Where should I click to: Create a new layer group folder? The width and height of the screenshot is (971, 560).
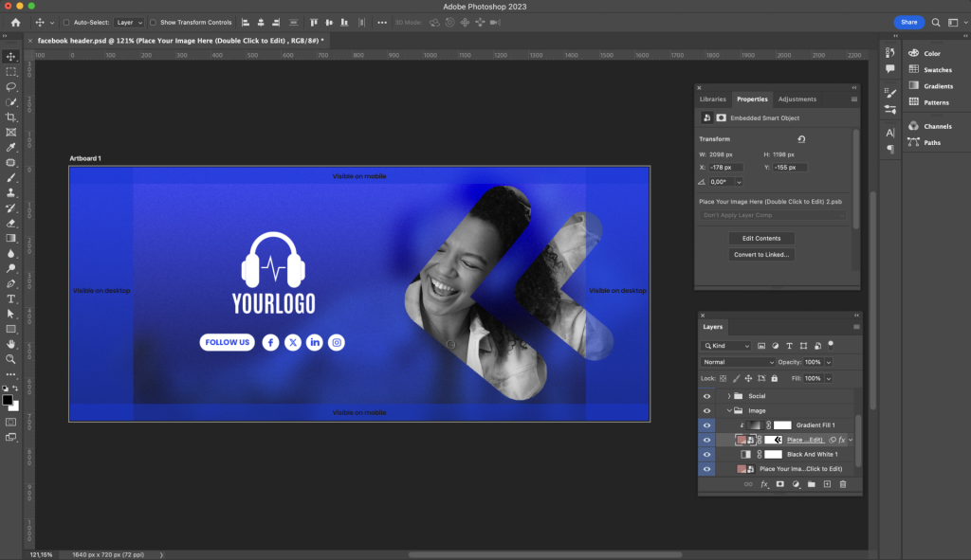pos(811,484)
